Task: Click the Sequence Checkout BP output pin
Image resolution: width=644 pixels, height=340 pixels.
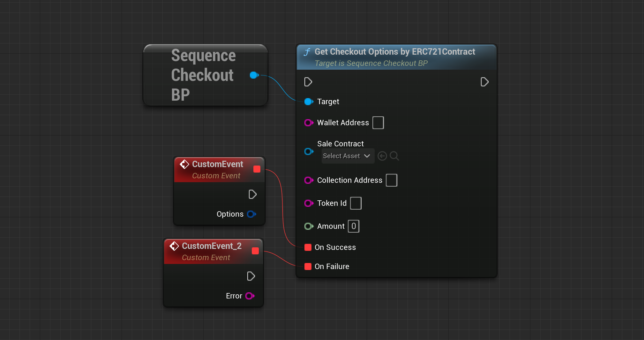Action: coord(254,75)
